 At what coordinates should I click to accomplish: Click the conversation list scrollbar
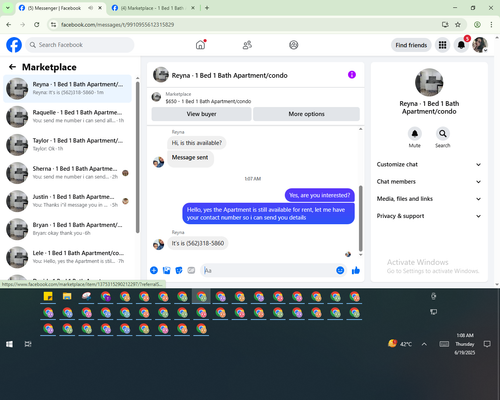pos(137,157)
